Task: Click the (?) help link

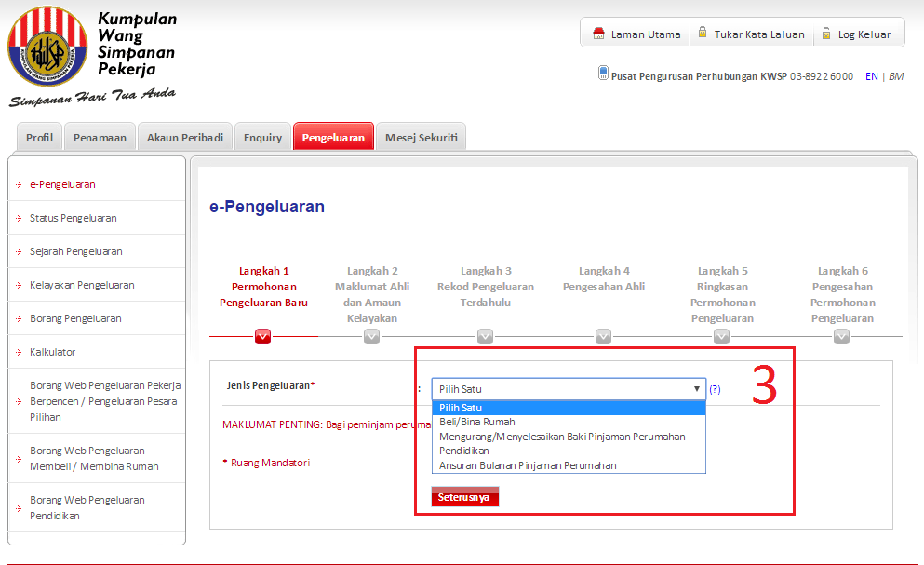Action: (715, 389)
